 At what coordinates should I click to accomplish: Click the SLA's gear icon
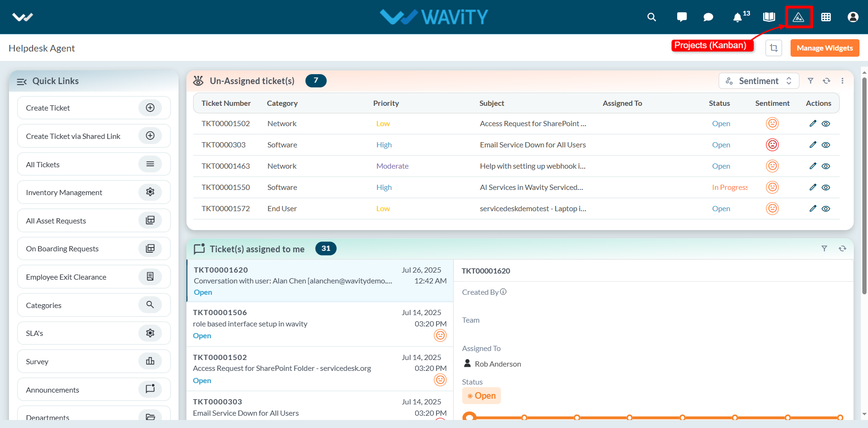pyautogui.click(x=150, y=333)
